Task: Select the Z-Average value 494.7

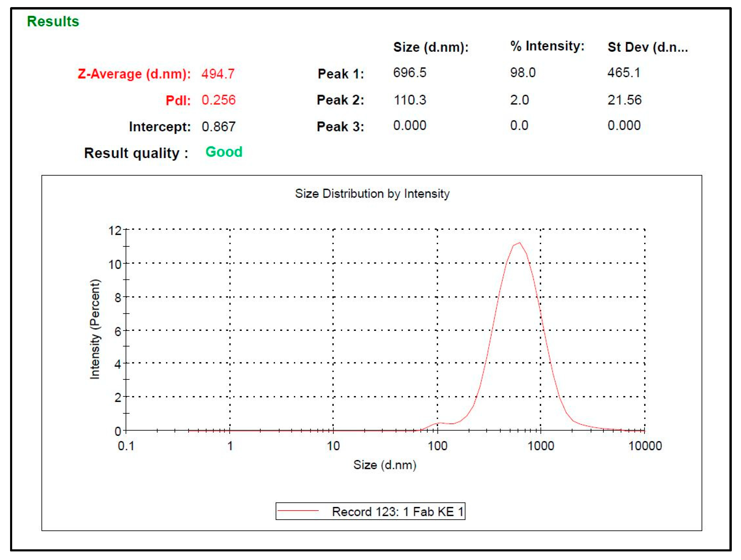Action: click(x=218, y=74)
